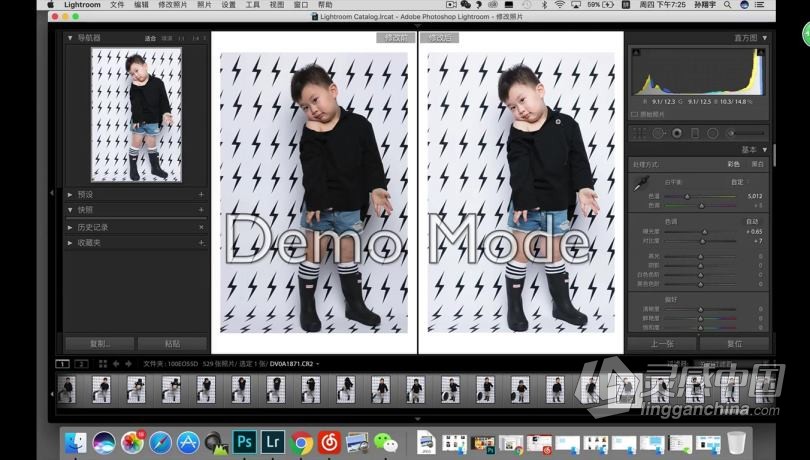Screen dimensions: 810x460
Task: Select the crop overlay tool icon
Action: (x=640, y=133)
